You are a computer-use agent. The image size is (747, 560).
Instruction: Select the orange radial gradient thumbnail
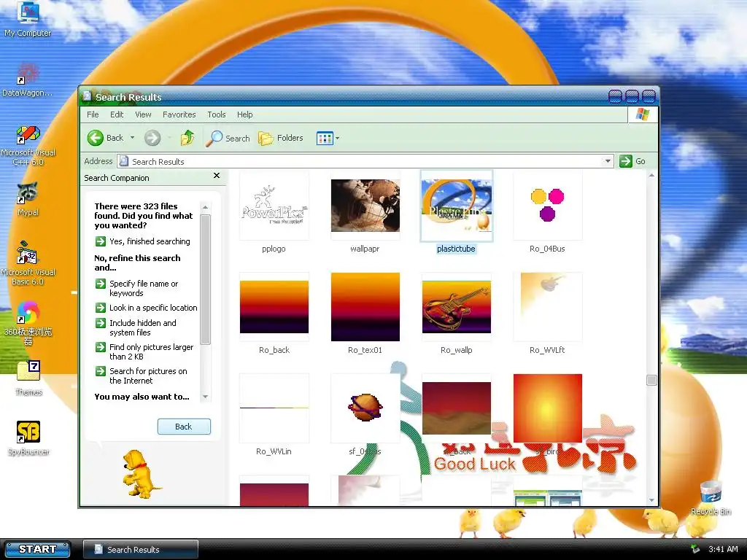pos(548,408)
